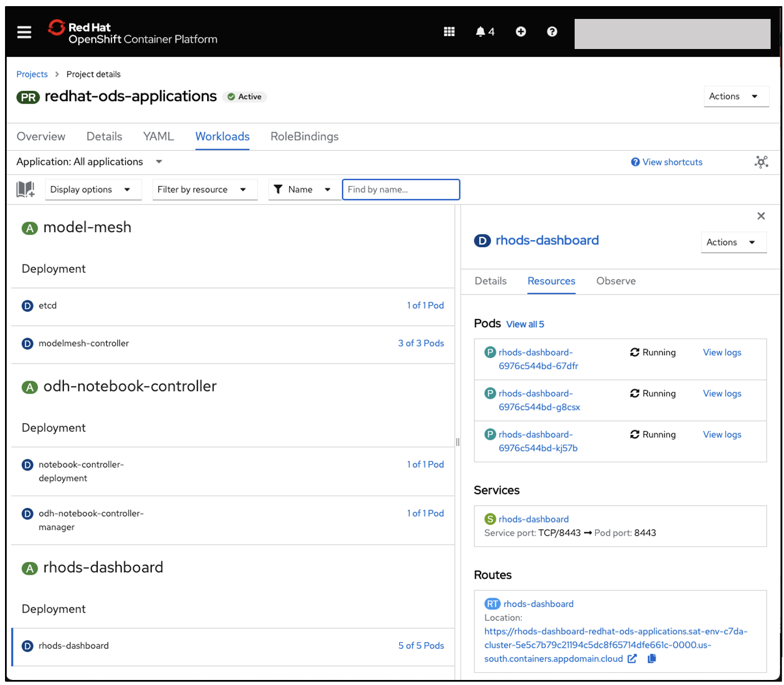Click the panel resize handle divider
The height and width of the screenshot is (685, 784).
click(x=458, y=442)
